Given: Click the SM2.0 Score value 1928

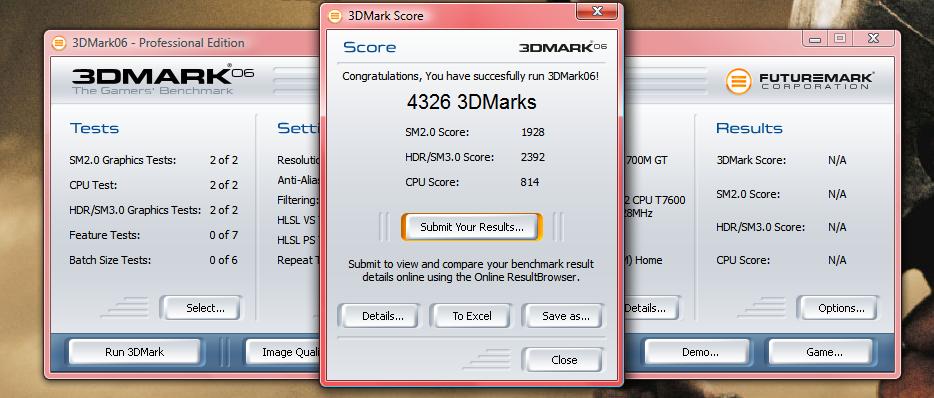Looking at the screenshot, I should click(x=533, y=132).
